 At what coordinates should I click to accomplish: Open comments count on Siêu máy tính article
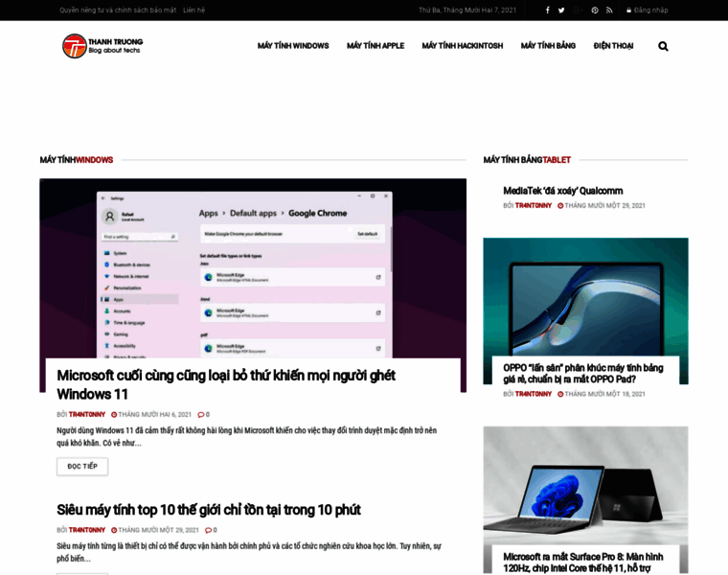point(212,530)
